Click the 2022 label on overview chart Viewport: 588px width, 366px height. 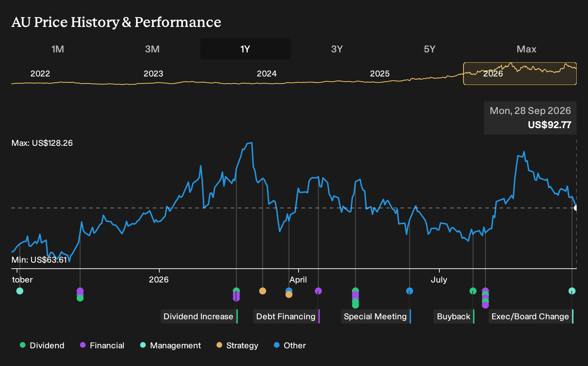coord(40,74)
